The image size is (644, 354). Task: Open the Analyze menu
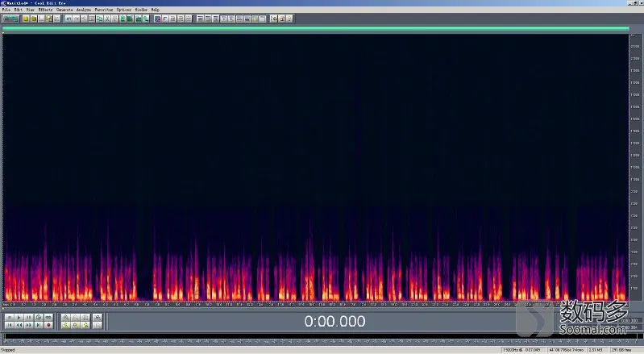click(x=84, y=10)
